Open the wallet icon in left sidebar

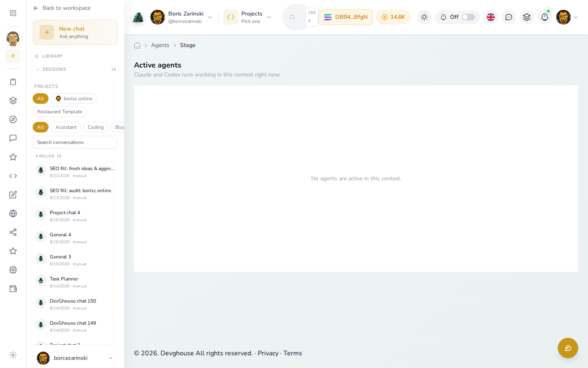point(13,289)
